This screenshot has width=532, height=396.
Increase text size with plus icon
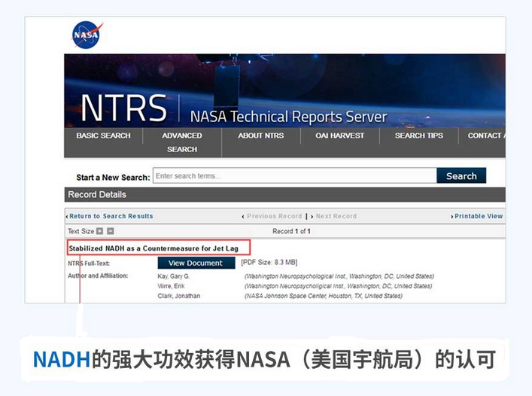tap(100, 231)
